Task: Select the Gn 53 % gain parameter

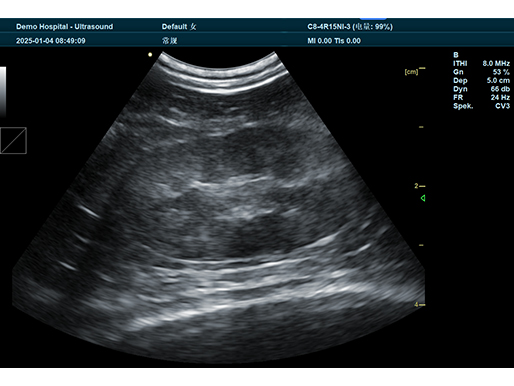Action: [481, 72]
